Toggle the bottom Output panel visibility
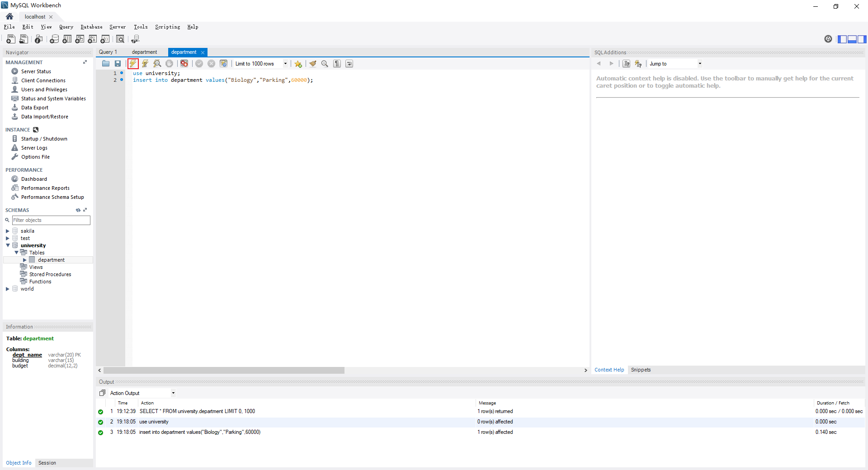This screenshot has height=470, width=868. pos(852,39)
